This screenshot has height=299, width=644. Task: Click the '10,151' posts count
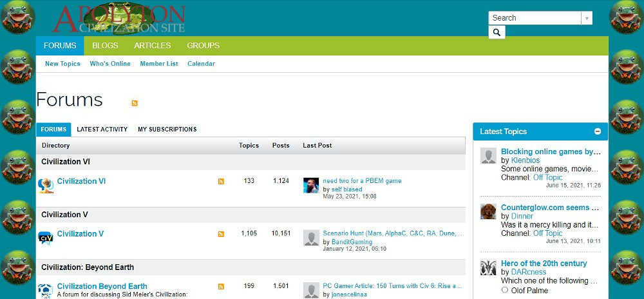[x=281, y=233]
